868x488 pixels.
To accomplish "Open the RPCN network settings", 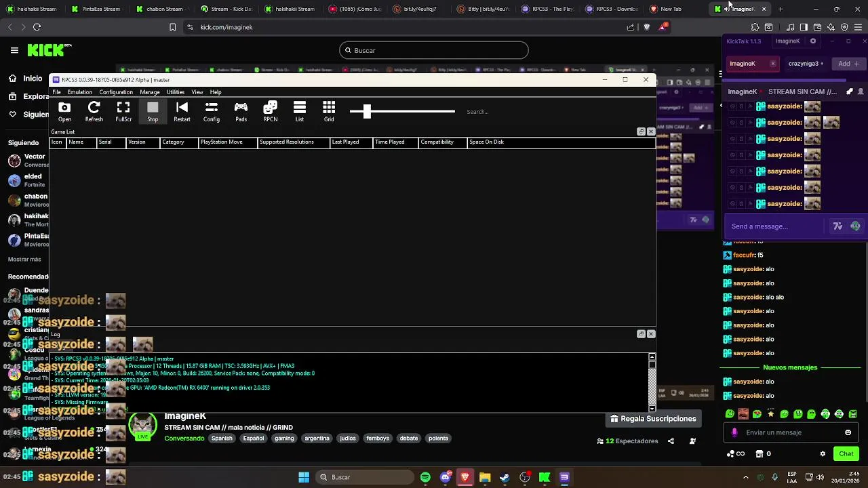I will pyautogui.click(x=271, y=112).
